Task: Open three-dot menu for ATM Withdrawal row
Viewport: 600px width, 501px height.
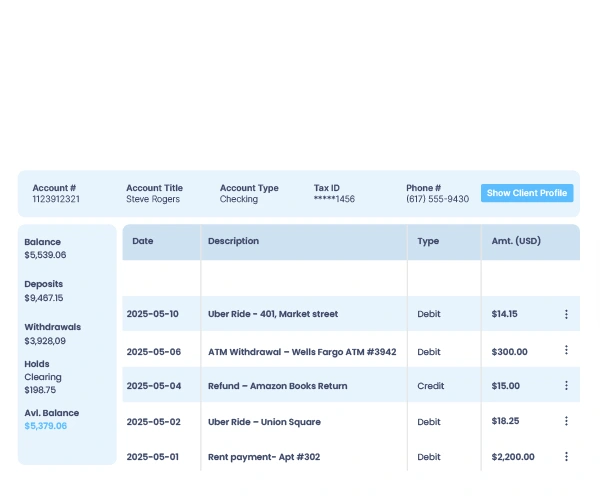Action: [566, 350]
